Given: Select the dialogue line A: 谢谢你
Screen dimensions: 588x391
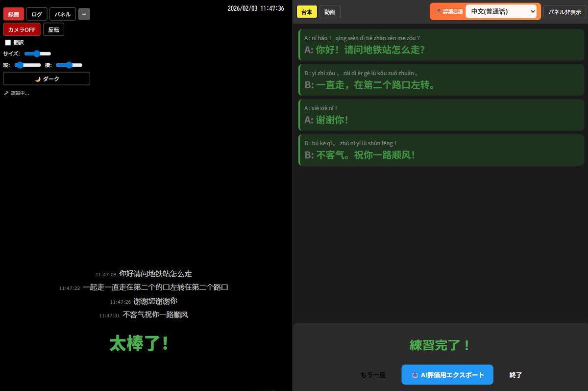Looking at the screenshot, I should [x=440, y=115].
